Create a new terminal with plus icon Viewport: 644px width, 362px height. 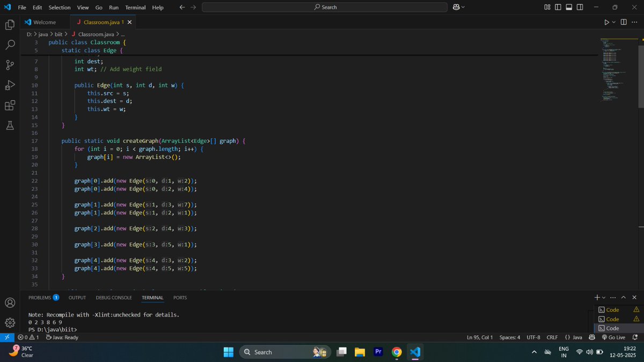tap(597, 297)
